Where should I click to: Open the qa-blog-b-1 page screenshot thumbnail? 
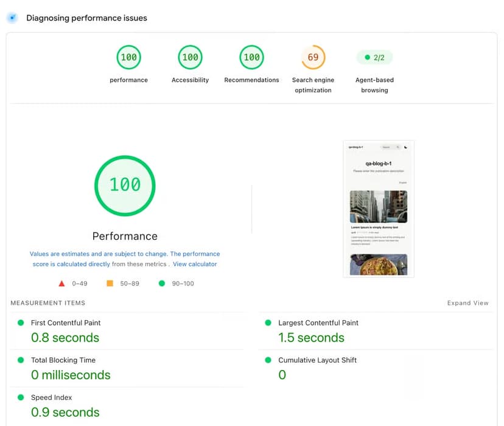coord(379,209)
